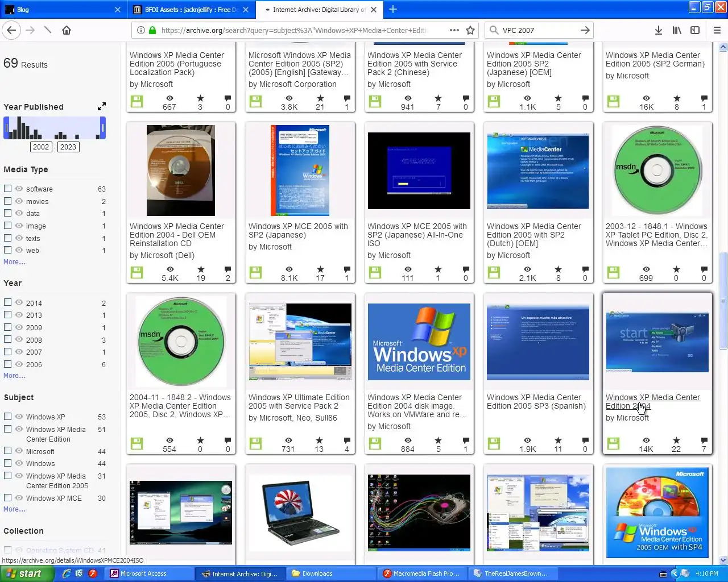Screen dimensions: 728x582
Task: Open the laptop with parachute thumbnail
Action: 300,513
